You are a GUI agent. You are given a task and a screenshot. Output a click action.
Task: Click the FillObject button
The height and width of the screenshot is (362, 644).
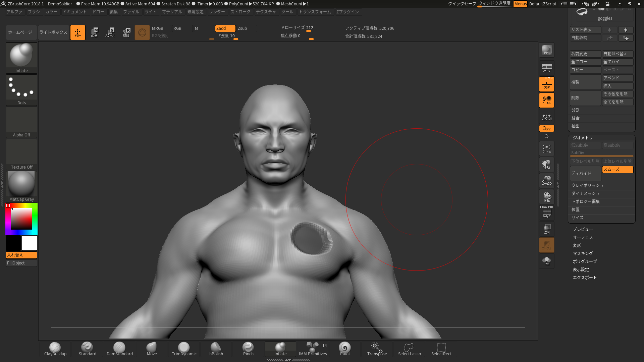pyautogui.click(x=21, y=263)
